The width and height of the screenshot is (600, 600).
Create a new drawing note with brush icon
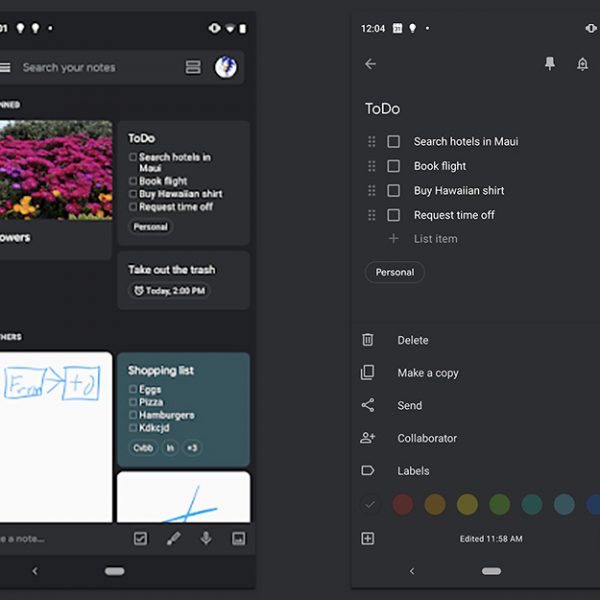tap(173, 538)
